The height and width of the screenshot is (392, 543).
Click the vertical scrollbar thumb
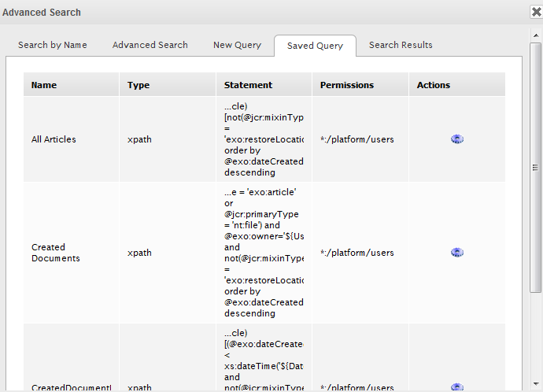coord(536,167)
